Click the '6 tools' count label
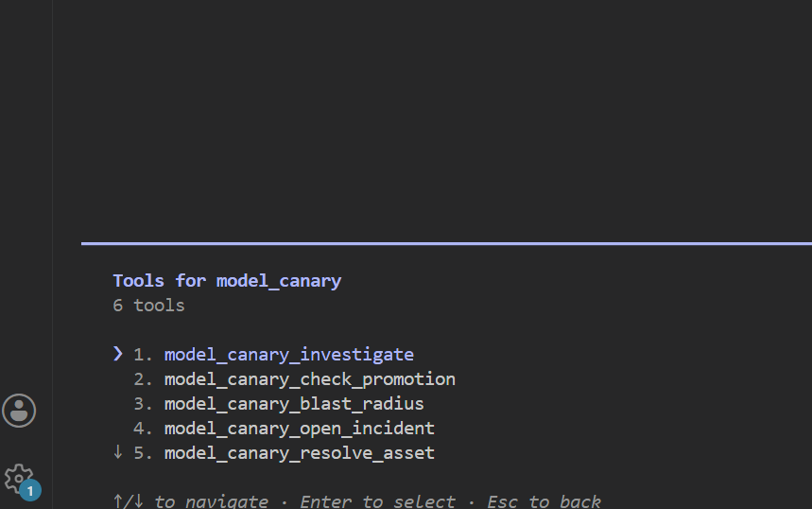The image size is (812, 509). click(x=148, y=306)
